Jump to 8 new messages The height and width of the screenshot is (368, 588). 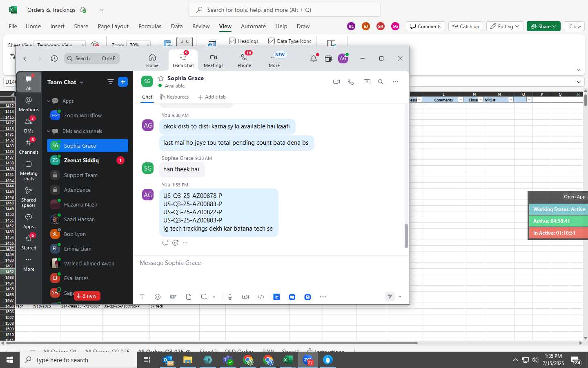pyautogui.click(x=87, y=296)
